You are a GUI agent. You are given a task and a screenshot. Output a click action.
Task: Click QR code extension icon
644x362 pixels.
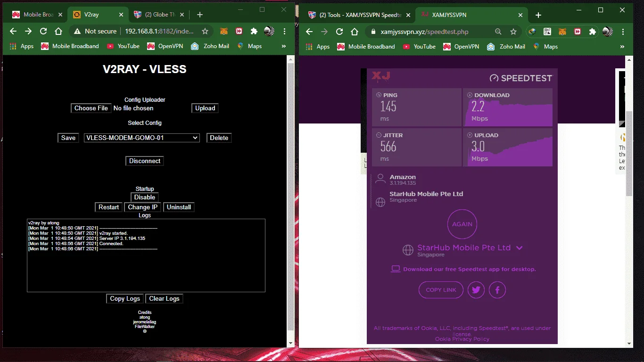tap(547, 32)
